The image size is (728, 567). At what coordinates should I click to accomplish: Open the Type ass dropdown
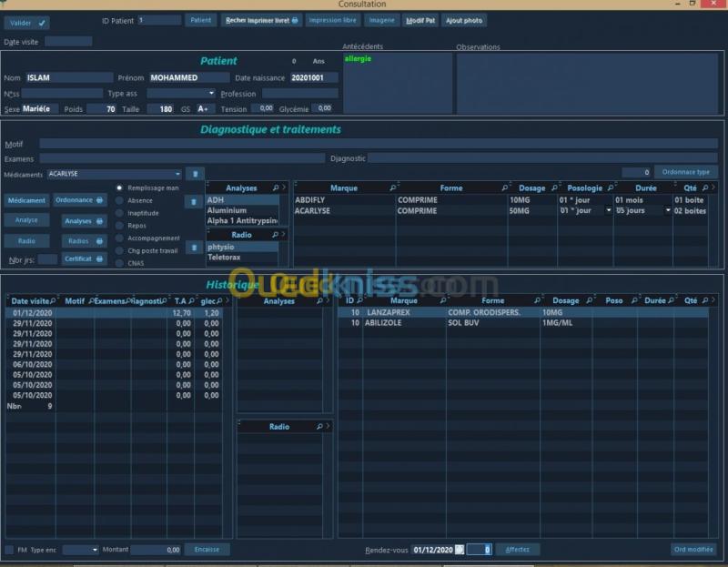point(211,94)
